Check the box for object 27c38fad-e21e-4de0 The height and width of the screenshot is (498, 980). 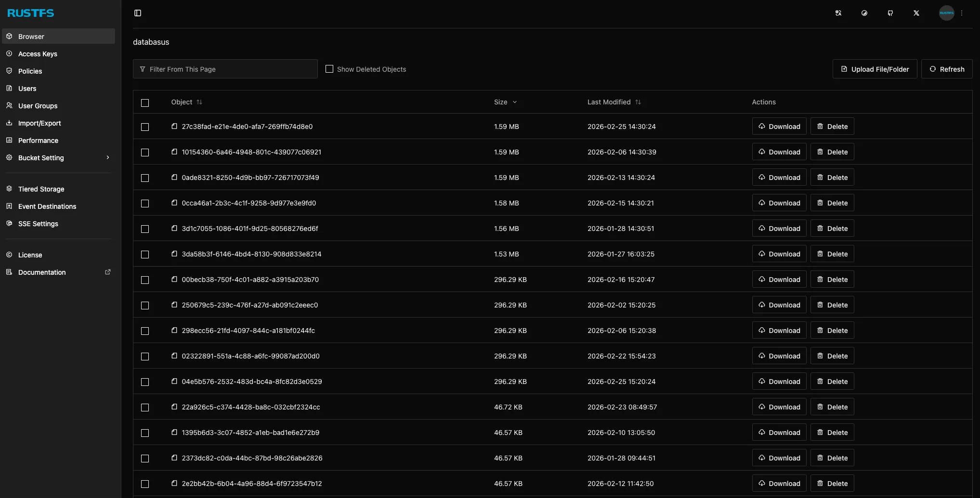(145, 127)
